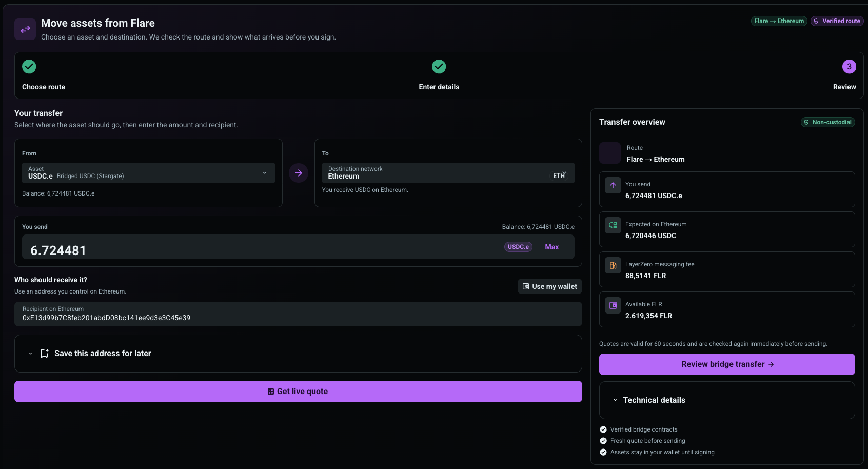Expand Save this address for later
The image size is (868, 469).
(x=298, y=354)
